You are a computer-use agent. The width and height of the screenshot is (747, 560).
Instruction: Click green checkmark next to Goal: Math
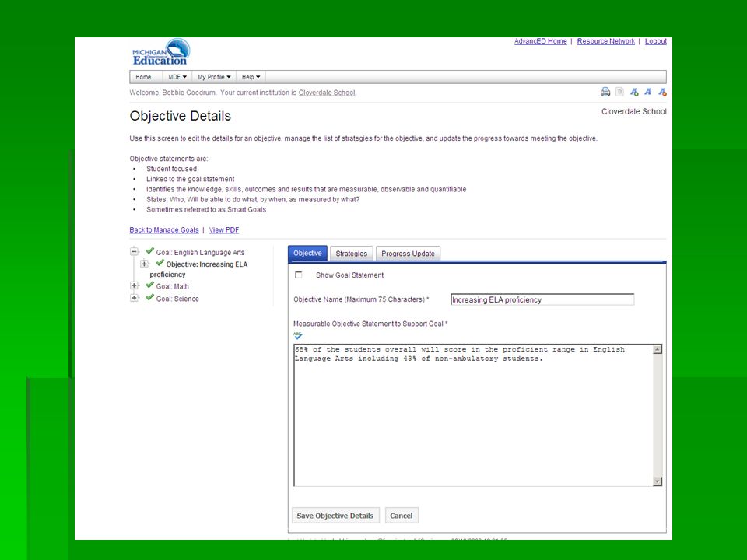coord(149,285)
